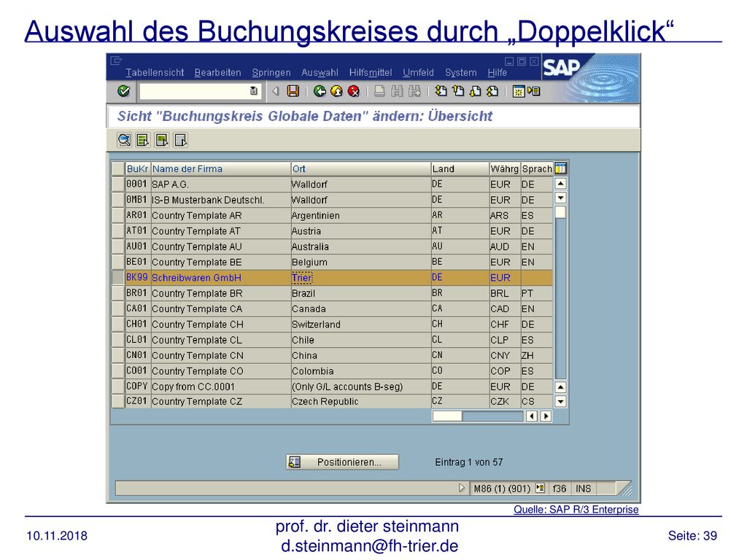Click the icon on the Positionieren button

point(295,462)
